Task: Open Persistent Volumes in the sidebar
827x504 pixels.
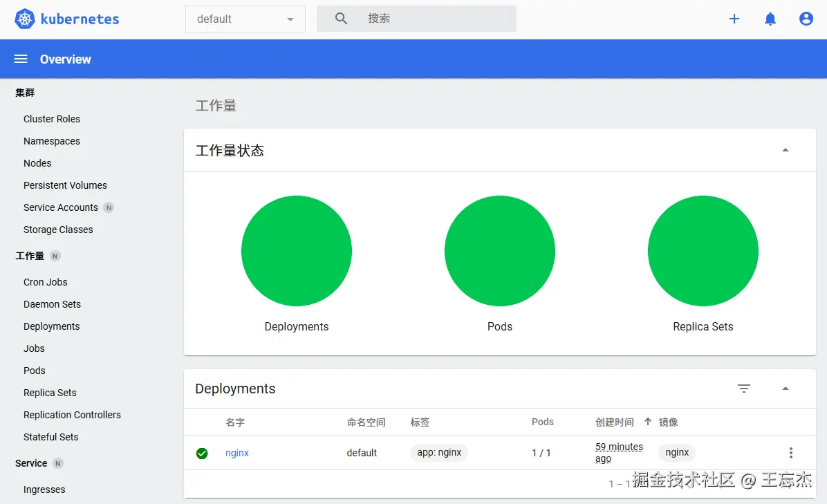Action: click(x=66, y=185)
